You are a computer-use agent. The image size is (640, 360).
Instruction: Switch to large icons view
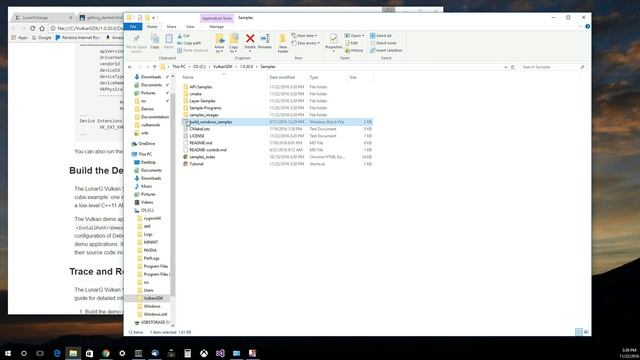(x=586, y=332)
